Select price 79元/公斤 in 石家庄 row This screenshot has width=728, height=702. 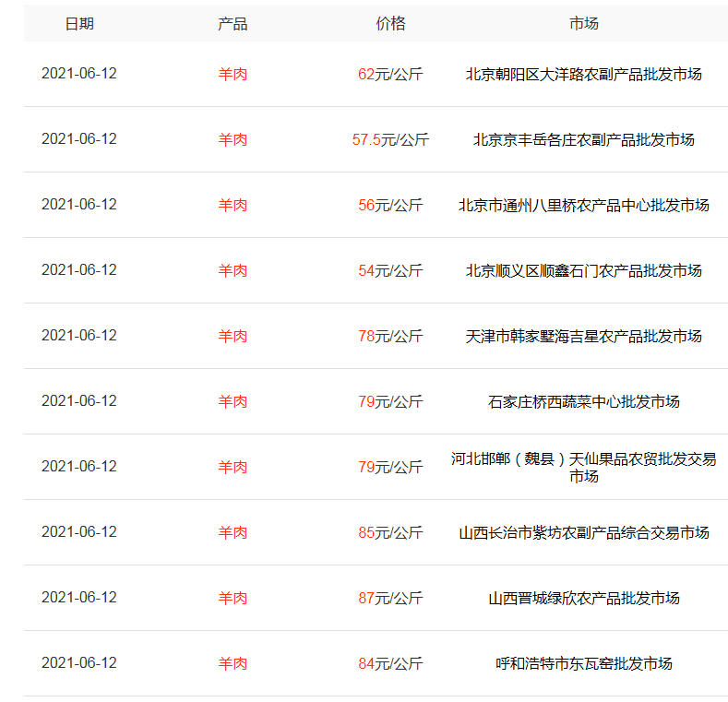pyautogui.click(x=390, y=401)
